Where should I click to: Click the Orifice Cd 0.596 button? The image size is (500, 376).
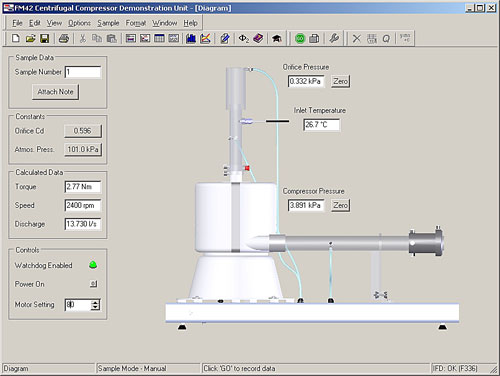pos(83,131)
